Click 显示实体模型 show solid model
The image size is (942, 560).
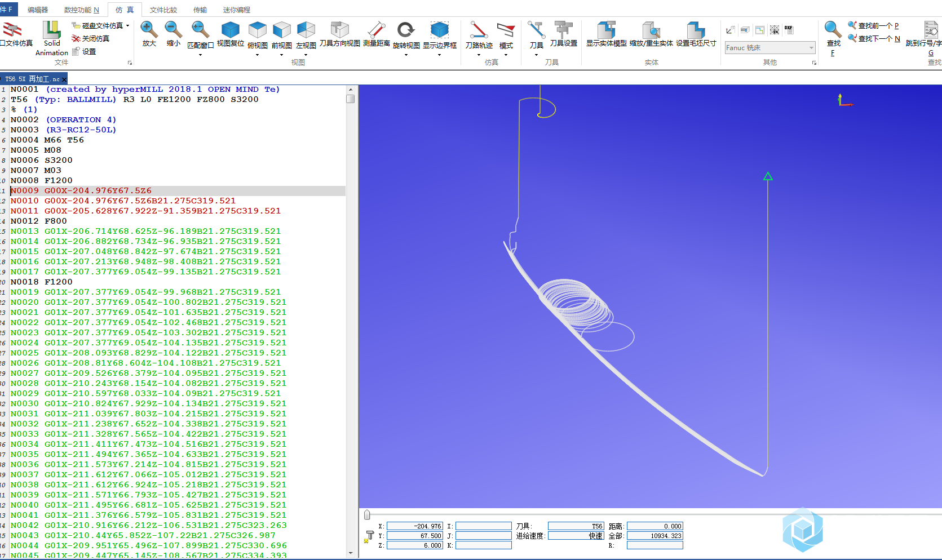tap(606, 29)
